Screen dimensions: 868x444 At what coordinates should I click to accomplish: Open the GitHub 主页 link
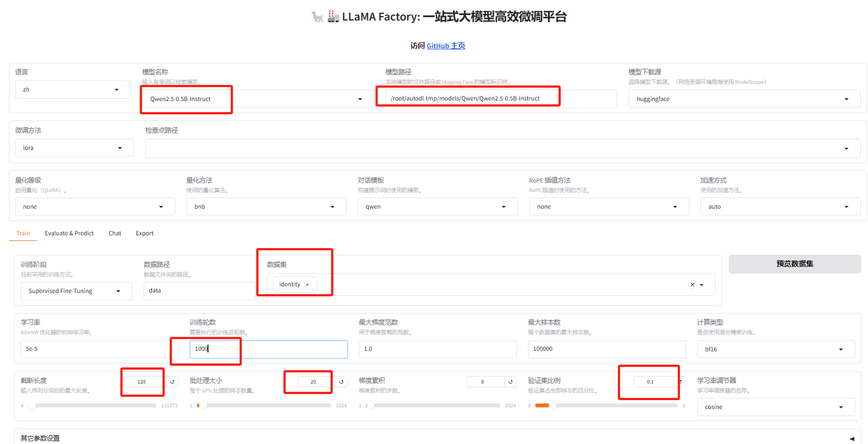[x=446, y=46]
